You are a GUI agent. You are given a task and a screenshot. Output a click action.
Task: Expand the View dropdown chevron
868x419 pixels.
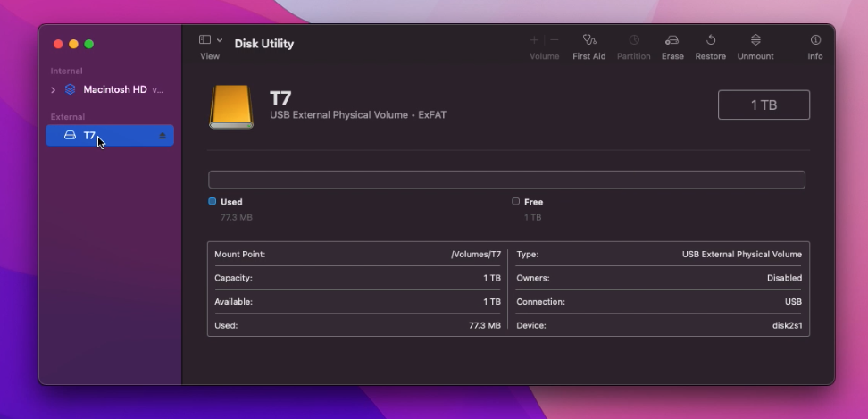point(220,40)
